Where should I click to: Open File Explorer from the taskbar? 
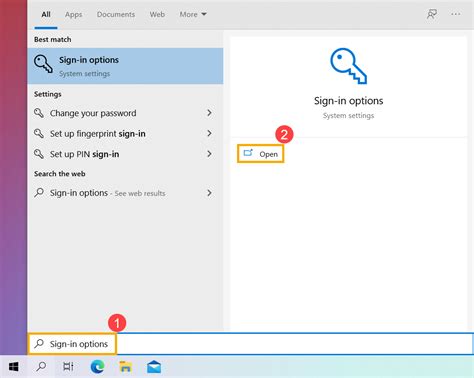pyautogui.click(x=125, y=367)
